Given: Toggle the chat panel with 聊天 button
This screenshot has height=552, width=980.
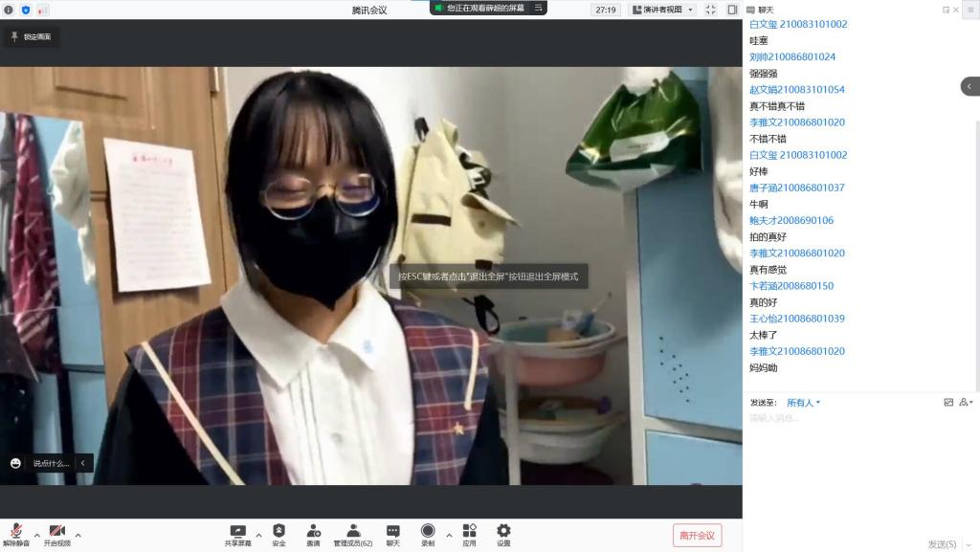Looking at the screenshot, I should [393, 531].
